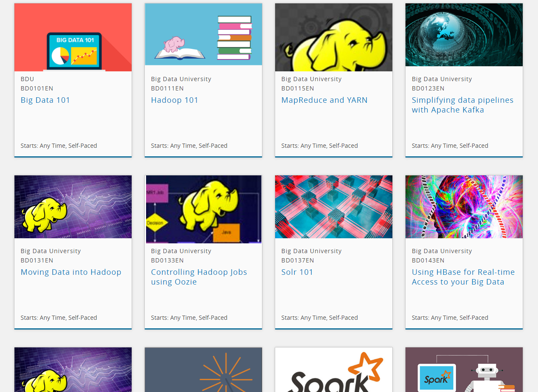The width and height of the screenshot is (538, 392).
Task: Open Controlling Hadoop Jobs using Oozie
Action: click(199, 277)
